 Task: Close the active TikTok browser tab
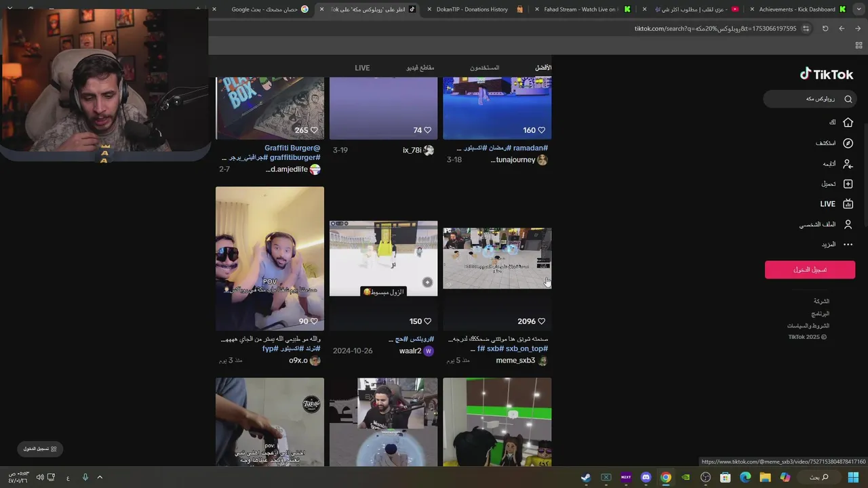321,9
